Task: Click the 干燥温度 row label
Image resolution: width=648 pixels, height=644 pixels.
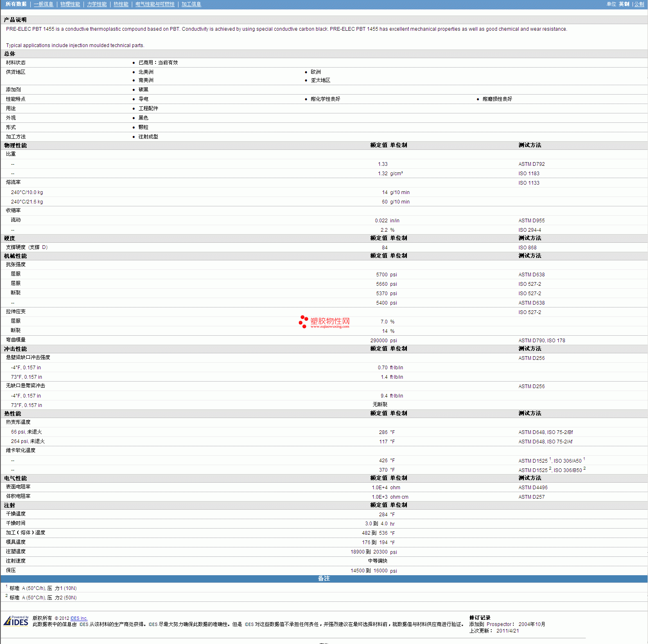Action: [x=16, y=514]
